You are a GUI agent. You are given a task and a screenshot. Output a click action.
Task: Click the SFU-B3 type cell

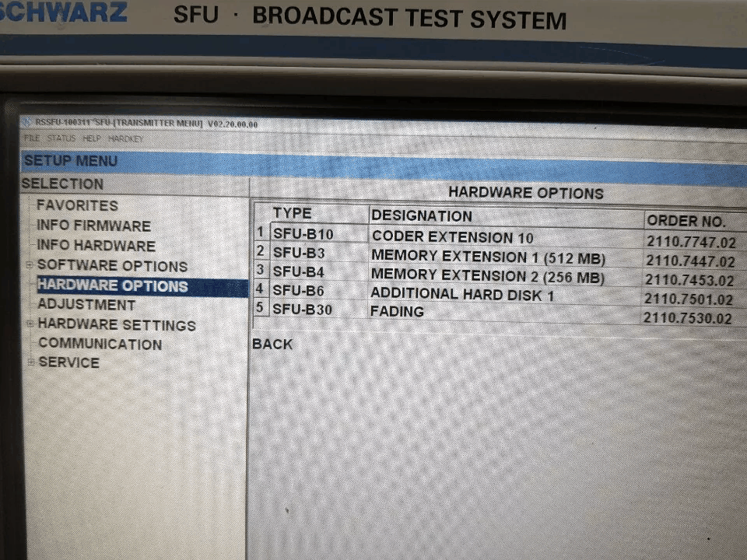tap(319, 252)
